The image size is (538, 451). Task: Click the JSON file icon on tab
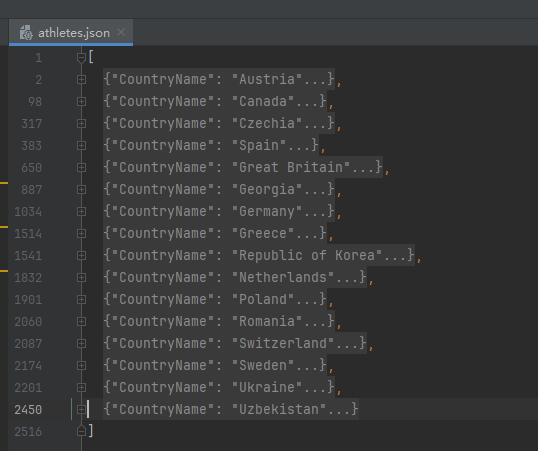click(26, 33)
